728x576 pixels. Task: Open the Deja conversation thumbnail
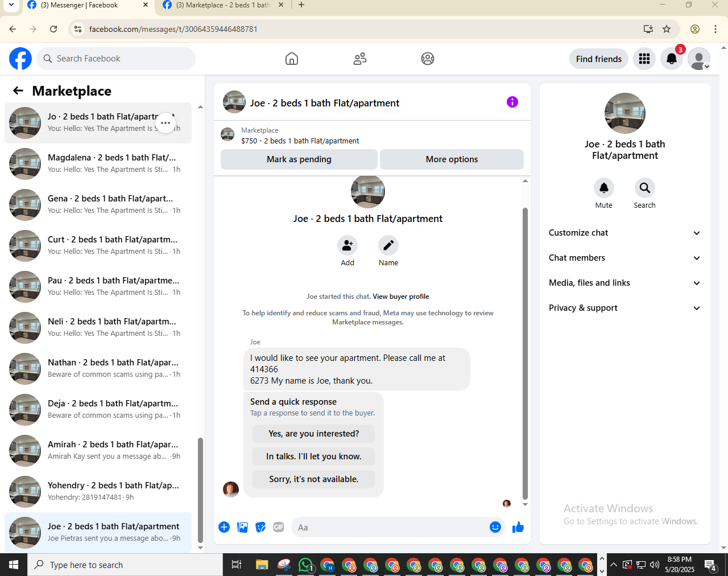(25, 410)
